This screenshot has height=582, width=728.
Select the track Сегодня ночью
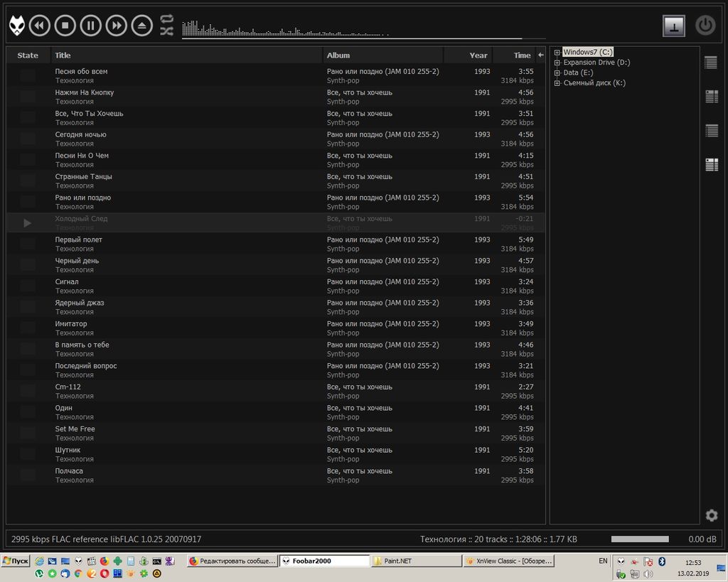[x=276, y=139]
